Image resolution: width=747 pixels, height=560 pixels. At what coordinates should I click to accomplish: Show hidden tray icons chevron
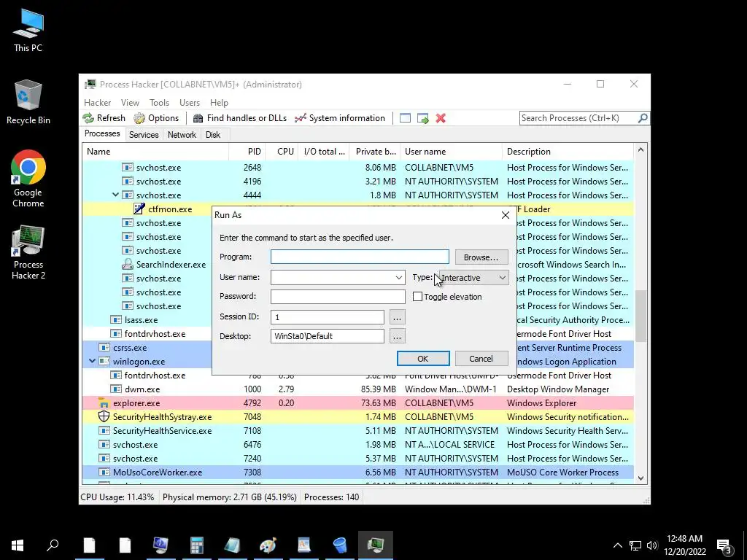pyautogui.click(x=617, y=545)
